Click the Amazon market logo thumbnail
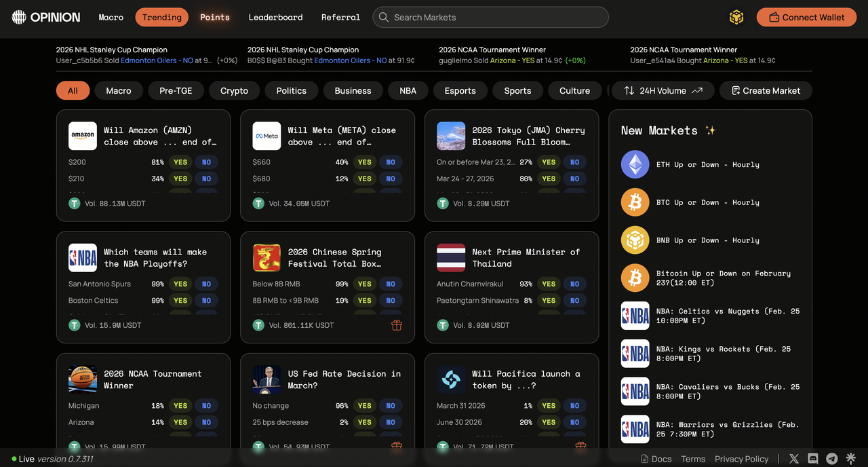 (83, 136)
